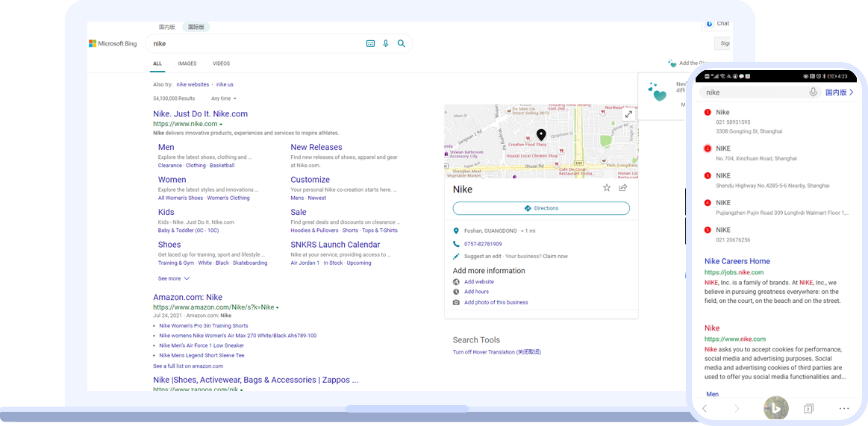Open dropdown arrow next to www.nike.com URL
This screenshot has width=868, height=426.
(x=221, y=125)
